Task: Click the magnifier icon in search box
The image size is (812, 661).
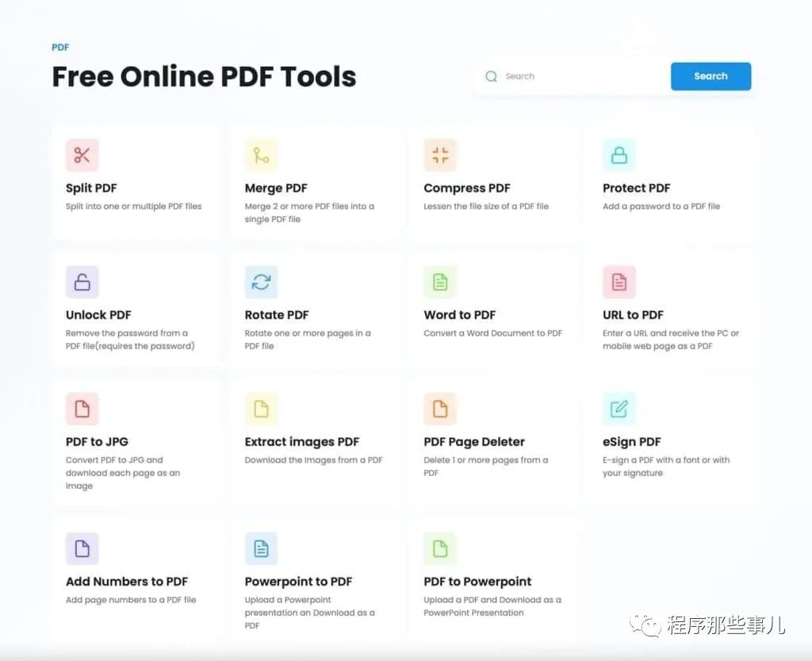Action: point(492,77)
